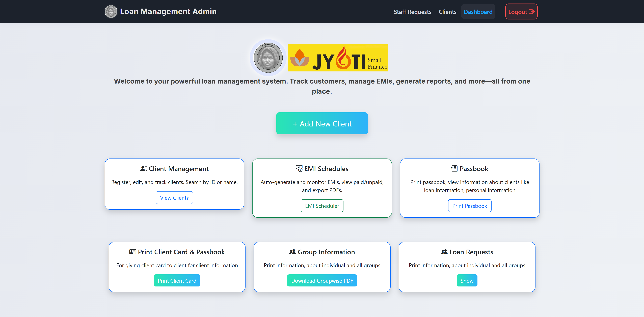The image size is (644, 317).
Task: Click the EMI Schedules cash icon
Action: pos(299,169)
